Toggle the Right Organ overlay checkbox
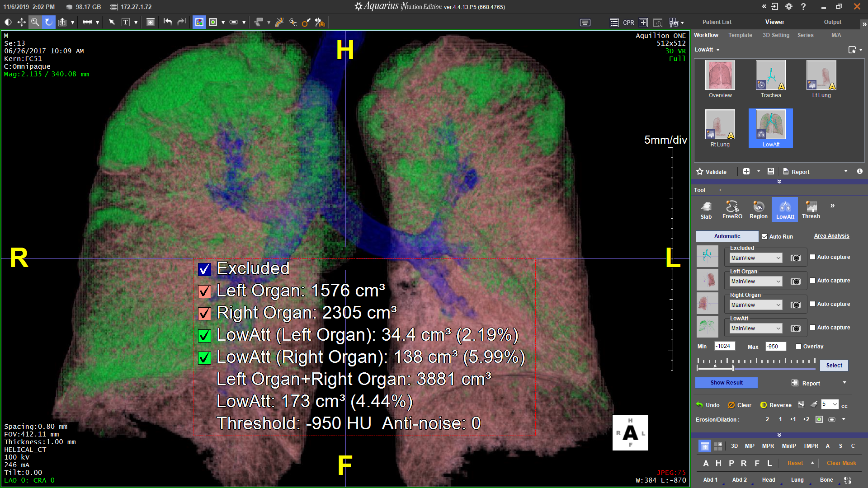Viewport: 868px width, 488px height. [204, 314]
